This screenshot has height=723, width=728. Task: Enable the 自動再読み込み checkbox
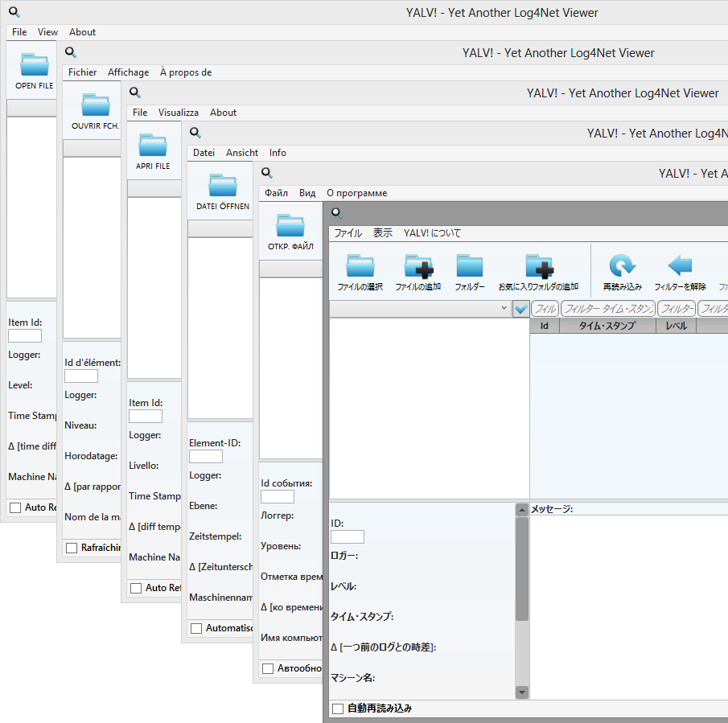click(338, 709)
